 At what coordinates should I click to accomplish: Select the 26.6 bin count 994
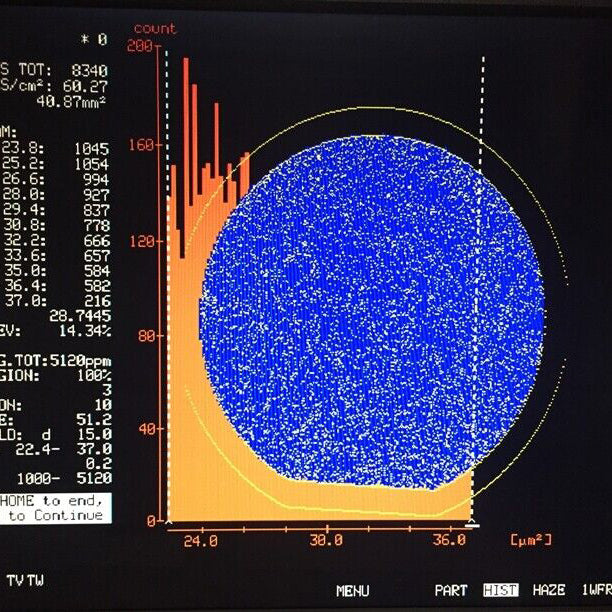click(x=96, y=180)
